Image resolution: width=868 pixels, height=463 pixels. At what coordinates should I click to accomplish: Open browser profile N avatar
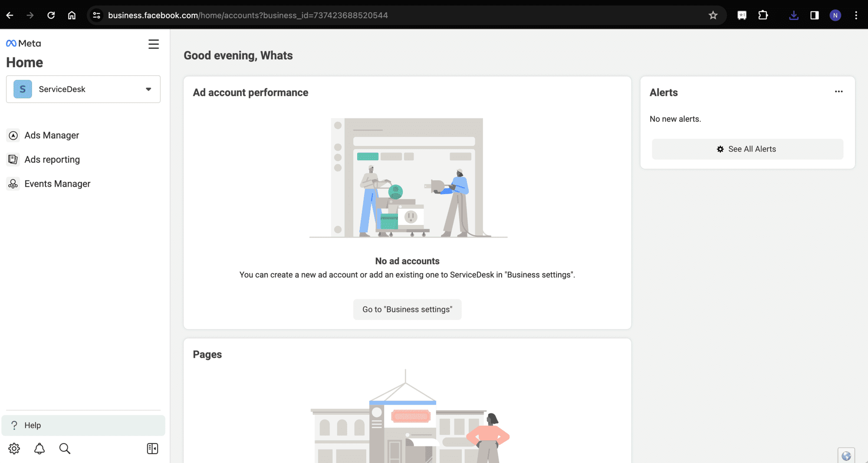(835, 16)
